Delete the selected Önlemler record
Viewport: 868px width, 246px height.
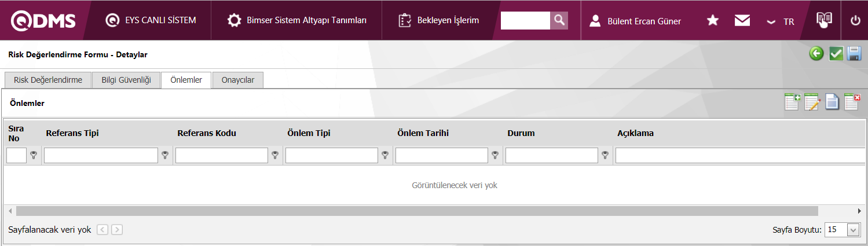[x=852, y=102]
